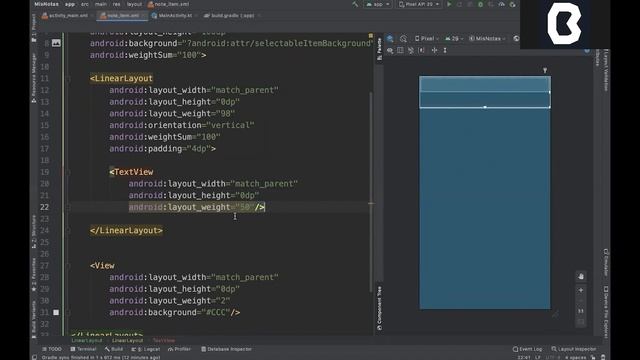Screen dimensions: 640x360
Task: Open the design surface layers icon
Action: (391, 38)
